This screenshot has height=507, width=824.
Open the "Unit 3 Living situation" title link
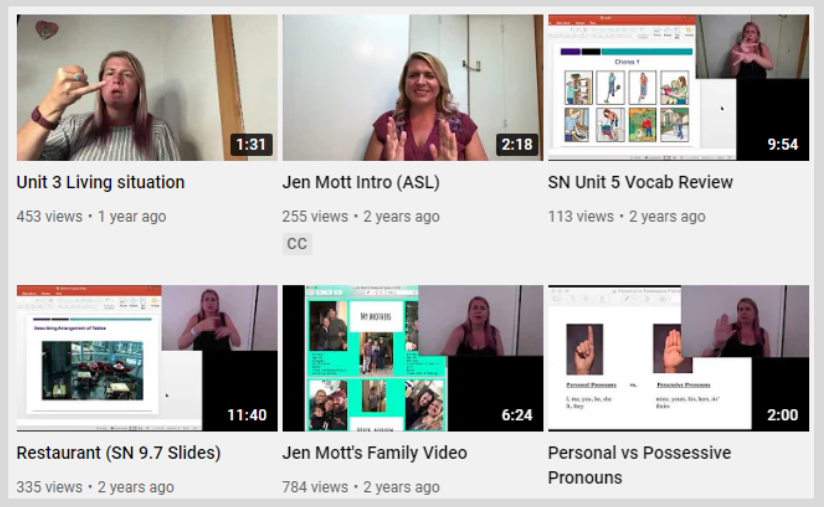pos(100,182)
